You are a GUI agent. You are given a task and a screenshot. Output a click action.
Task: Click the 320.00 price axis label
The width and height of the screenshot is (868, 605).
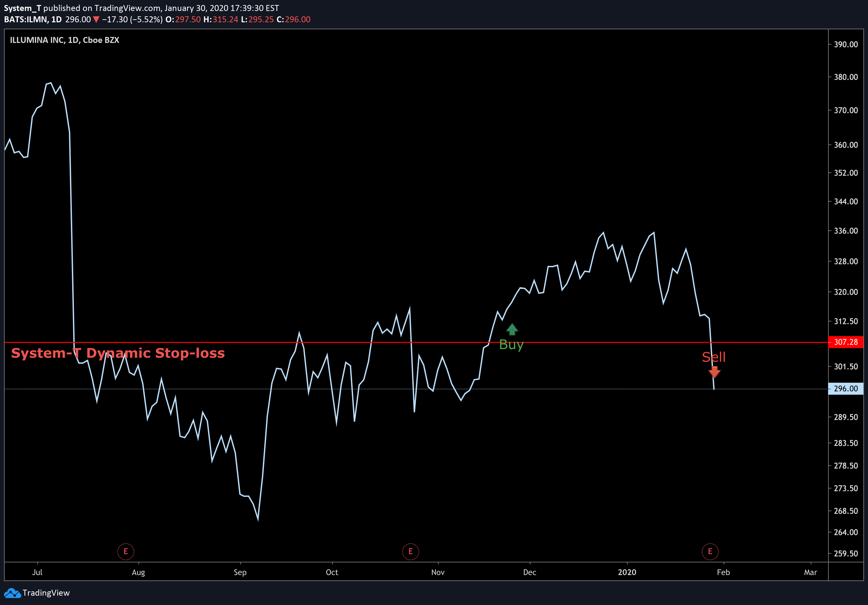click(x=846, y=292)
